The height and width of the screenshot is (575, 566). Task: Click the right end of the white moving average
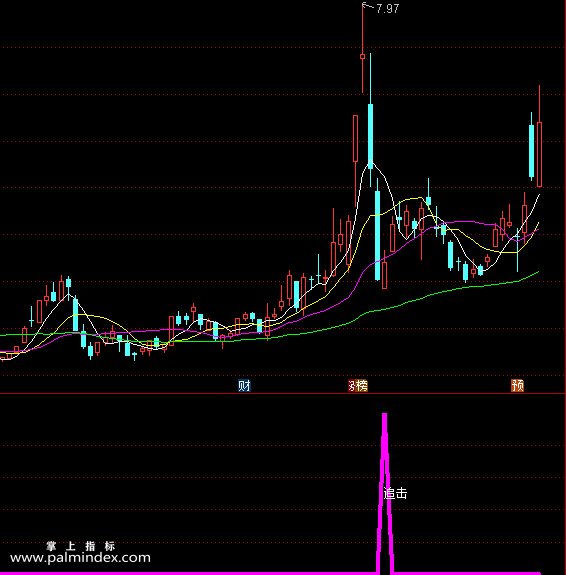point(539,195)
